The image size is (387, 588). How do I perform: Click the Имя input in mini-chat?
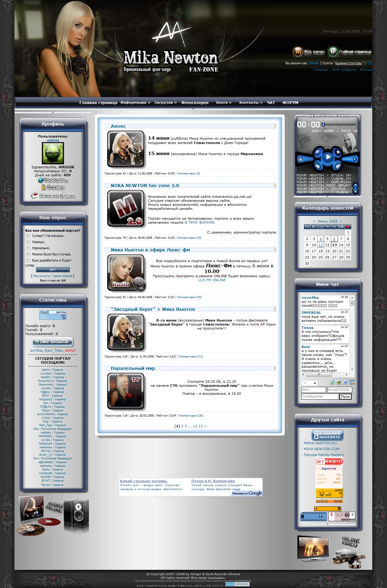click(x=313, y=390)
